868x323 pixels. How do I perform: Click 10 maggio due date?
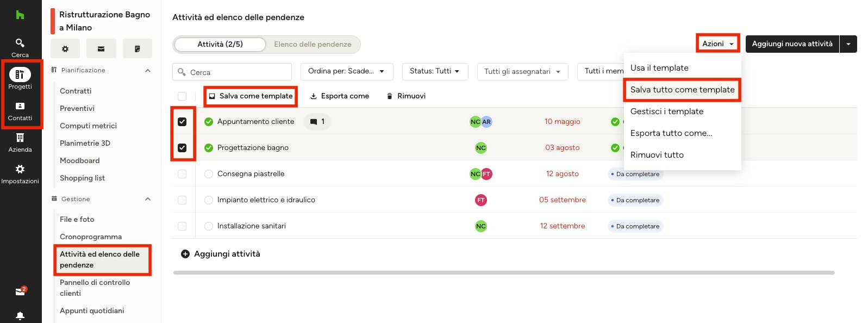(x=563, y=122)
